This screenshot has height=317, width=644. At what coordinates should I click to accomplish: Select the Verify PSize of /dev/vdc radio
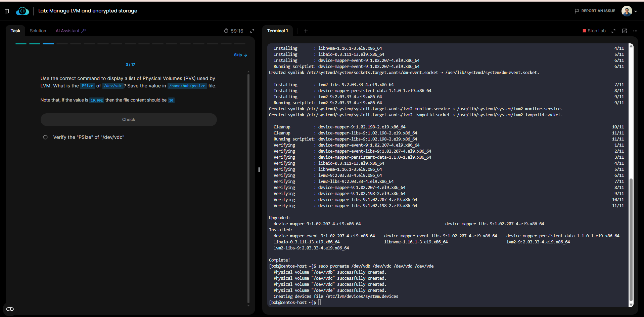[45, 137]
